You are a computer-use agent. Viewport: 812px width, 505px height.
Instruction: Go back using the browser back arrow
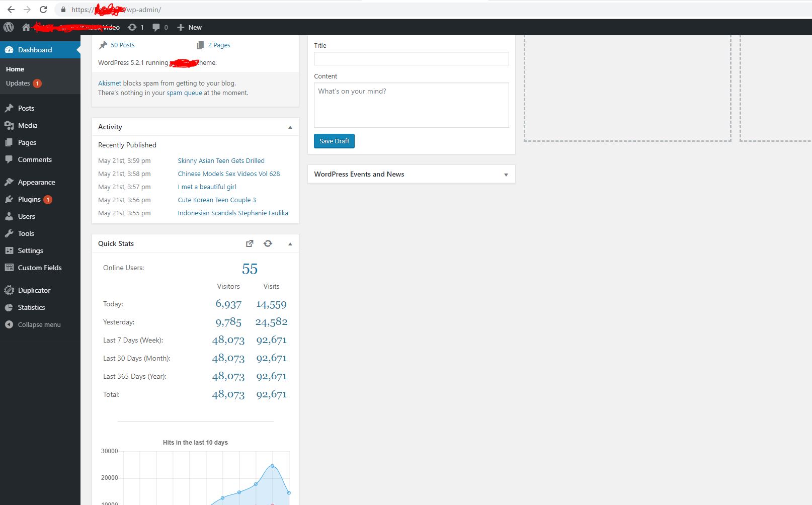click(11, 10)
